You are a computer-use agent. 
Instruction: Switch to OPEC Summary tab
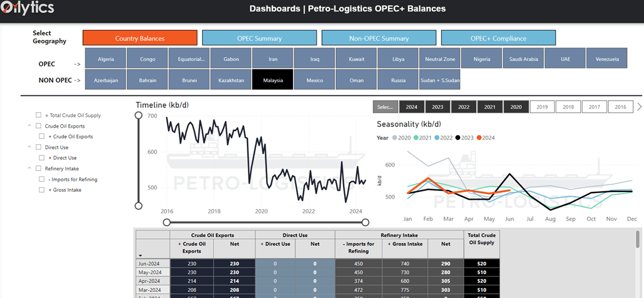(x=259, y=38)
